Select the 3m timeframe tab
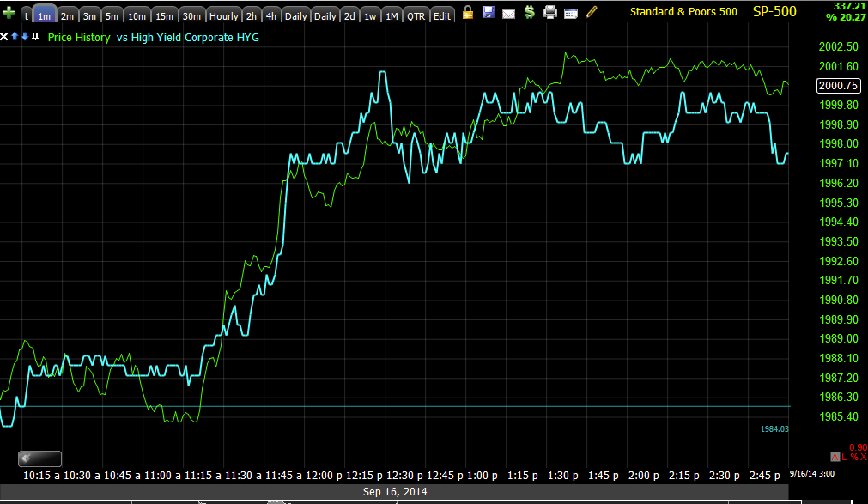The width and height of the screenshot is (868, 504). point(89,16)
